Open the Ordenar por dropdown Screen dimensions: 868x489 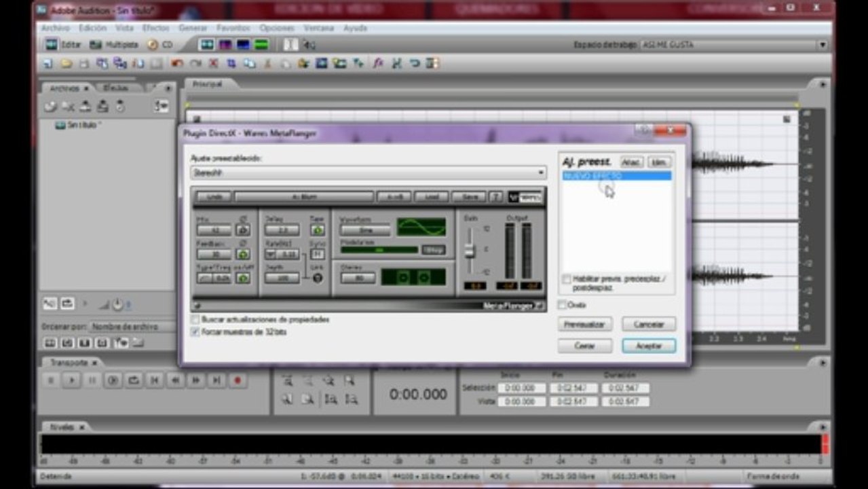point(132,327)
